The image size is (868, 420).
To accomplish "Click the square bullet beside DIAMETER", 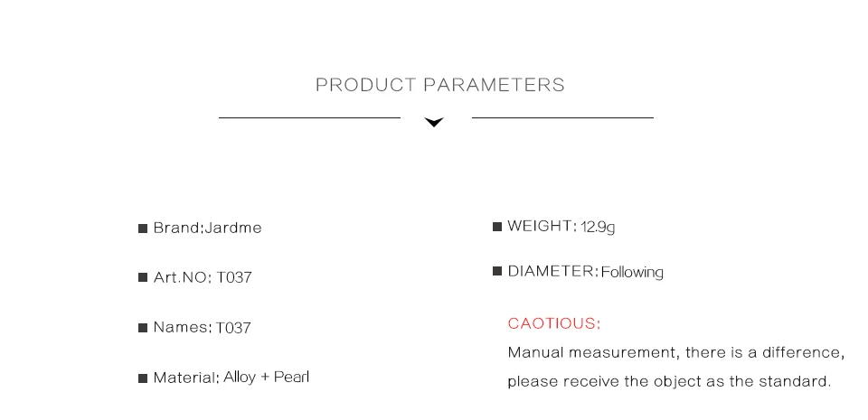I will (497, 271).
